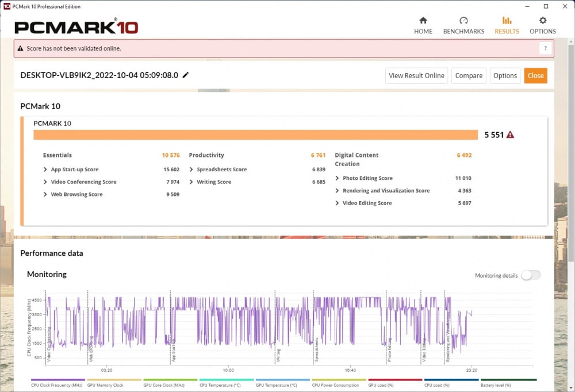This screenshot has height=392, width=575.
Task: Click the PCMark 10 title bar app icon
Action: point(6,6)
